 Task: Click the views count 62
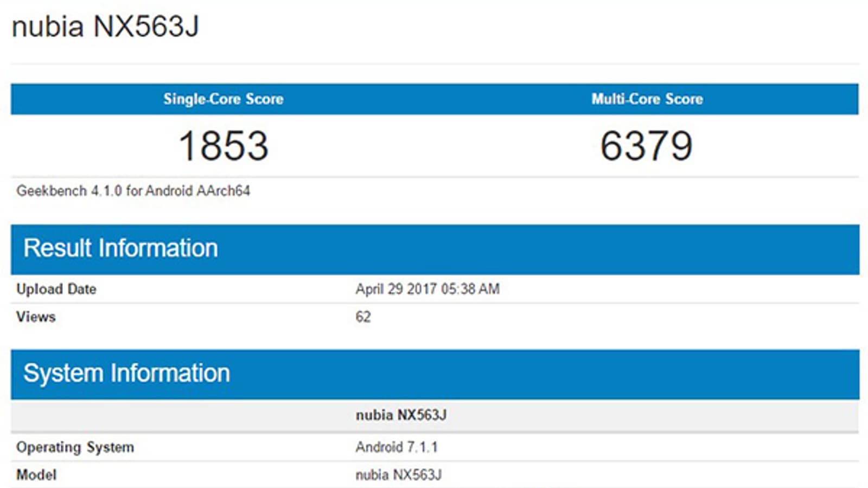pos(363,317)
